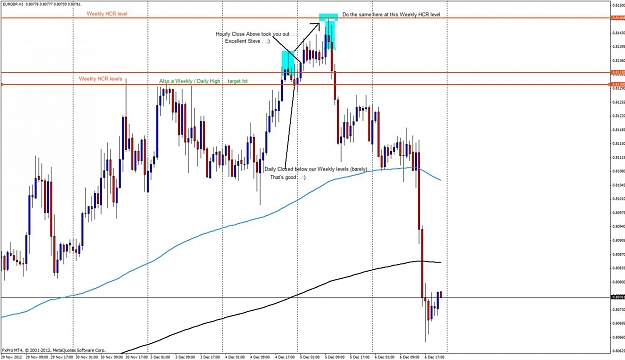The image size is (625, 360).
Task: Select the 'Weekly HCR levels' orange text label
Action: [x=100, y=79]
